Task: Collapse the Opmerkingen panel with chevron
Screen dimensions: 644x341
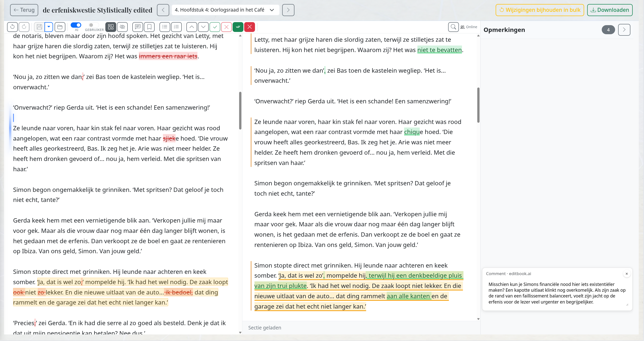Action: coord(624,30)
